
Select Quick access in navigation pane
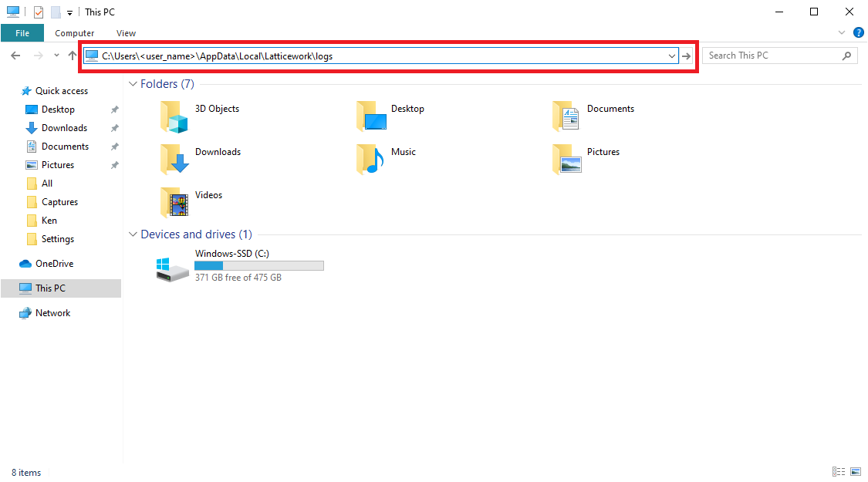coord(62,91)
